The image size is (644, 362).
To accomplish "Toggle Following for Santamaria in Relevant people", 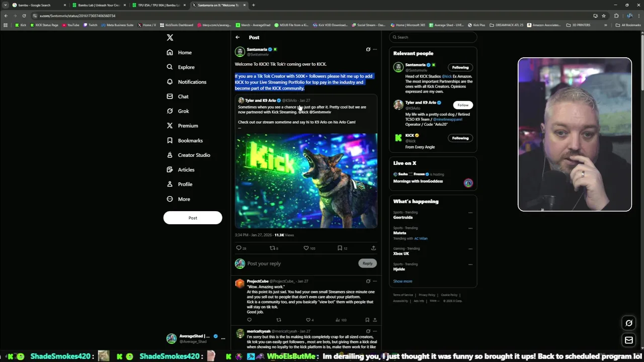I will 460,67.
